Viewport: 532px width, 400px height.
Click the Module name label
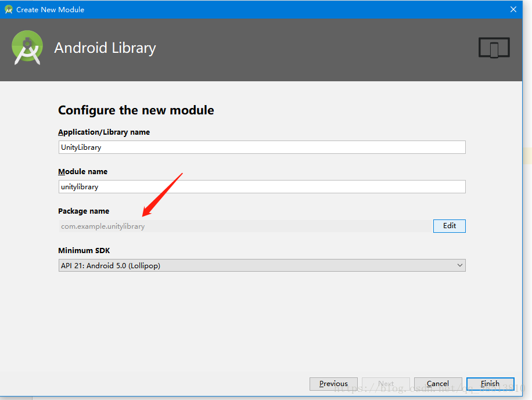83,172
